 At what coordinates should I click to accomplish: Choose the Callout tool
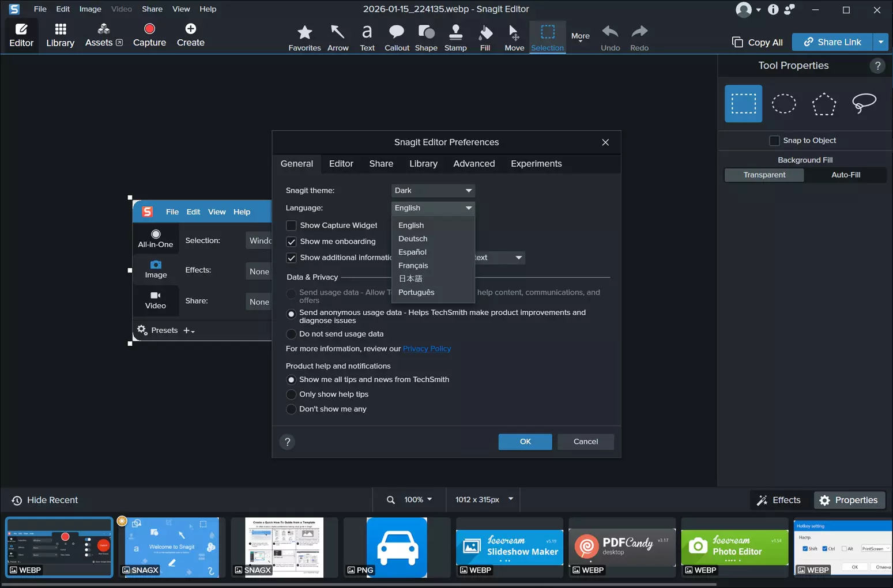[397, 37]
